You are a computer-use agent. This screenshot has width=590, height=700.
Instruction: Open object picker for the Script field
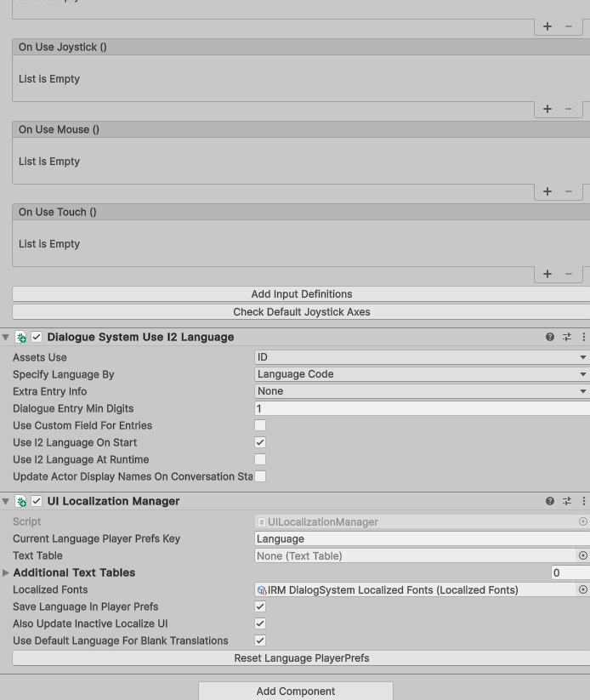tap(583, 522)
